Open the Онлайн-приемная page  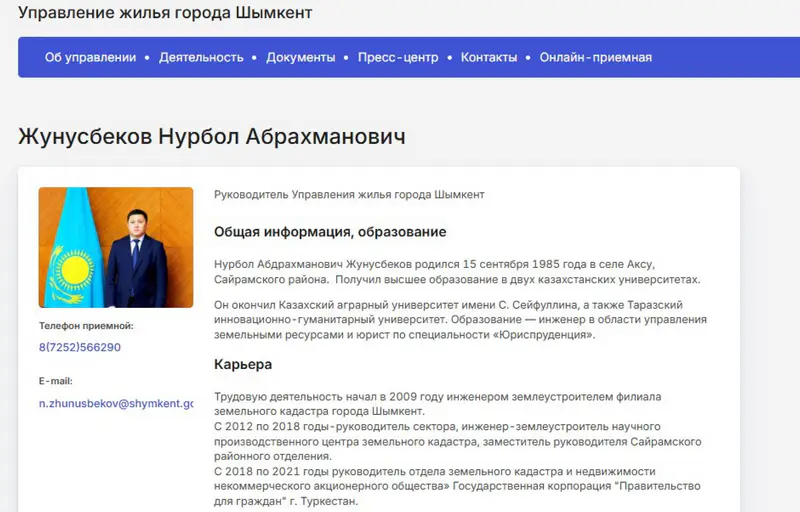coord(595,57)
